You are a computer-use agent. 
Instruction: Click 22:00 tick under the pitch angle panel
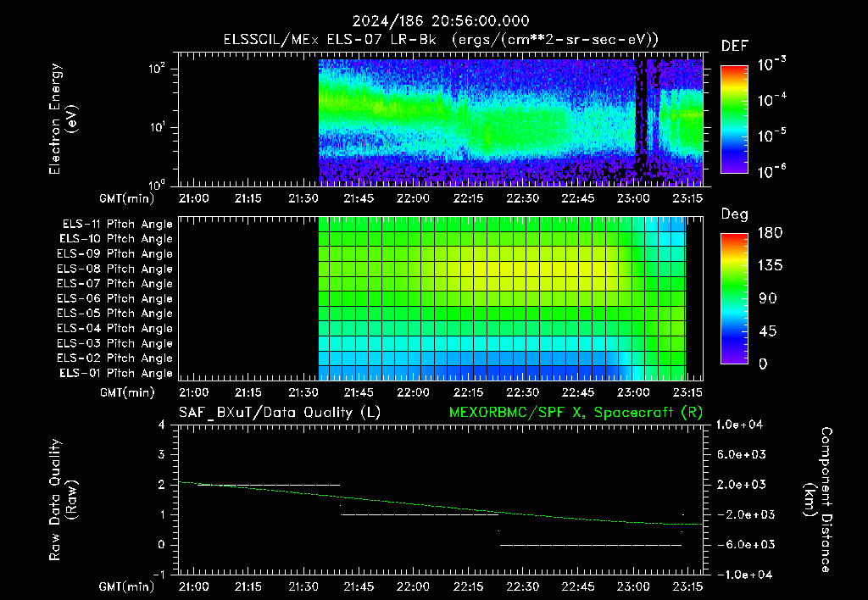tap(413, 392)
